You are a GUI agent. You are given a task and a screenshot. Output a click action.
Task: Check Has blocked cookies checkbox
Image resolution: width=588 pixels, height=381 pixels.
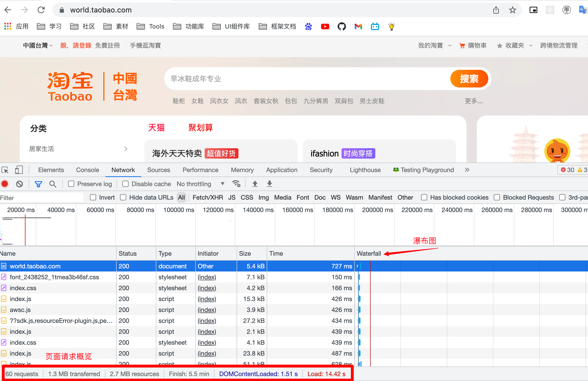click(424, 198)
